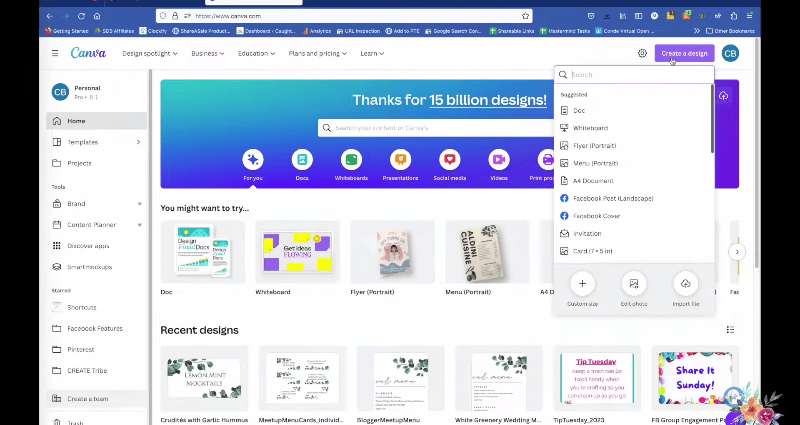800x425 pixels.
Task: Open Menu (Portrait) template thumbnail
Action: pyautogui.click(x=487, y=252)
